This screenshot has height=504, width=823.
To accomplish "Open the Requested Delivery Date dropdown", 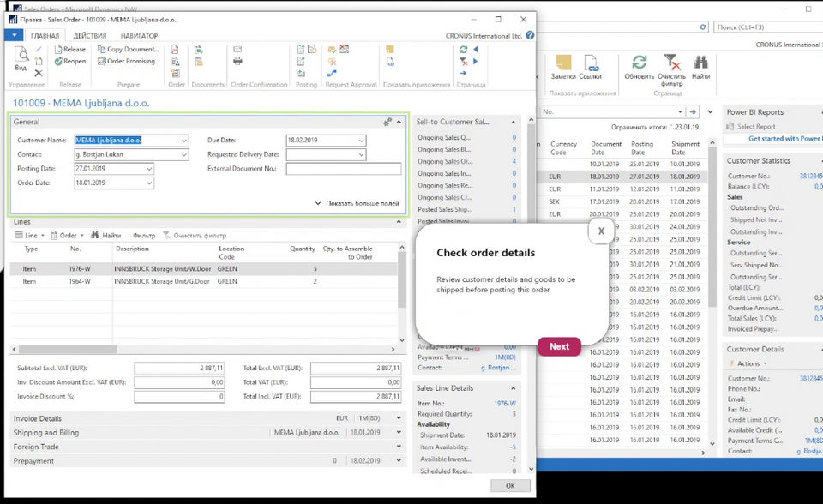I will [361, 154].
